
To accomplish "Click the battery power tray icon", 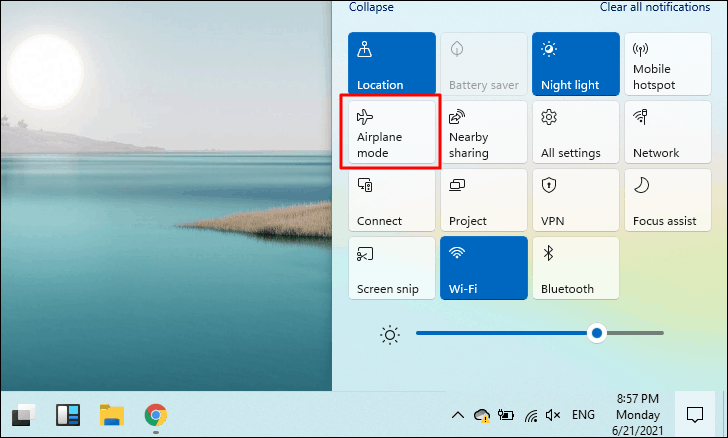I will pos(506,415).
